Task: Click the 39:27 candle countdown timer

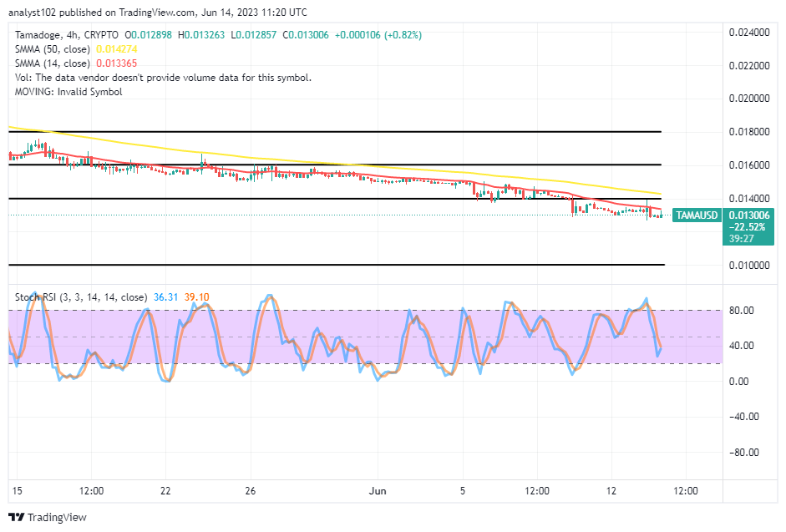Action: [742, 239]
